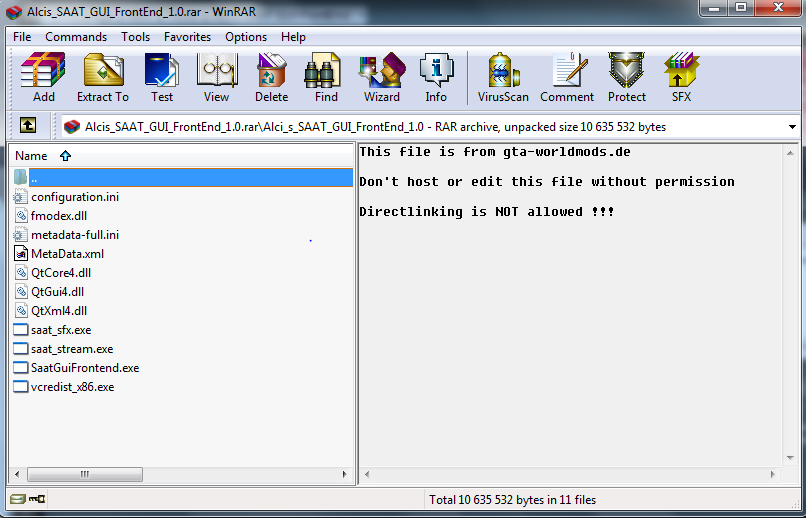Click 'Total 10 635 532 bytes' status text
806x518 pixels.
click(484, 500)
